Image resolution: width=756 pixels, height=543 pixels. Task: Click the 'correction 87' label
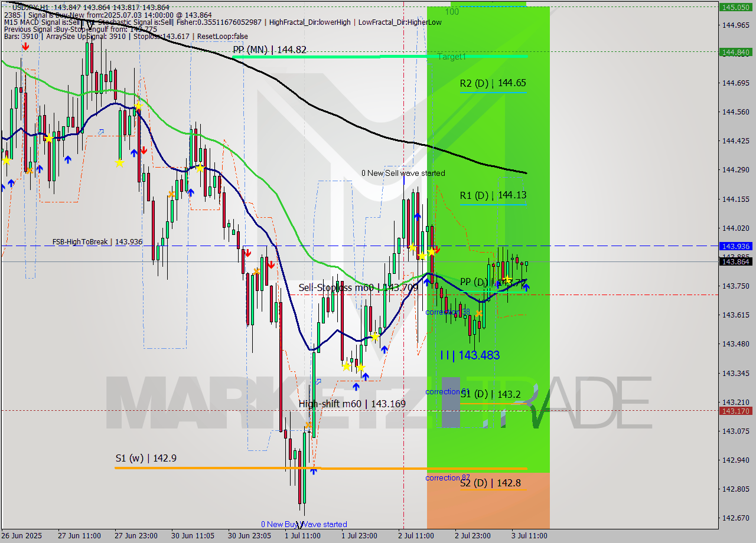coord(443,478)
